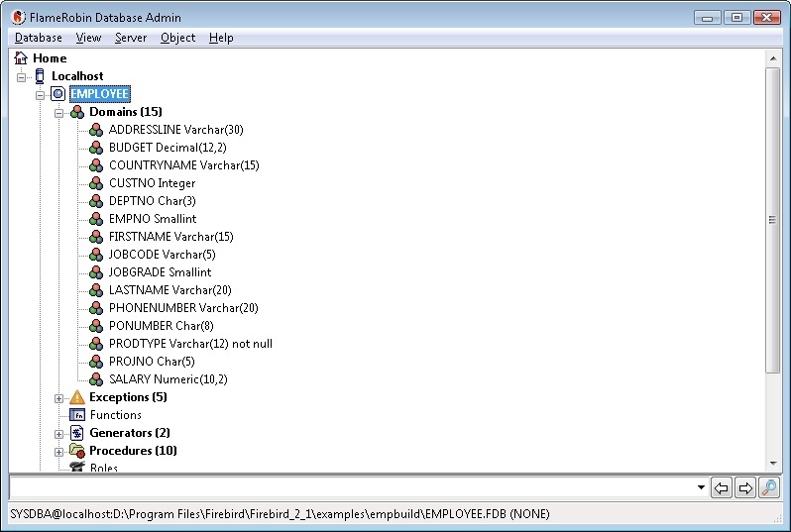Open the search box dropdown arrow

click(701, 487)
